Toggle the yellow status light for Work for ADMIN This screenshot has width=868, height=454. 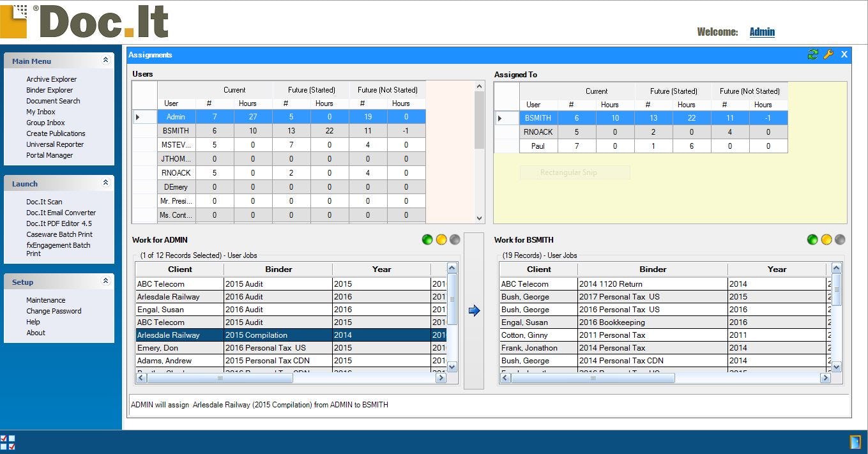[441, 239]
